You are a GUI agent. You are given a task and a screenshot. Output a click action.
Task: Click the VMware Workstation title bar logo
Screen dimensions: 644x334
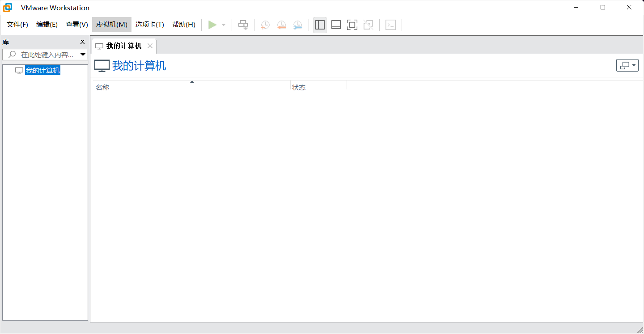(x=8, y=8)
